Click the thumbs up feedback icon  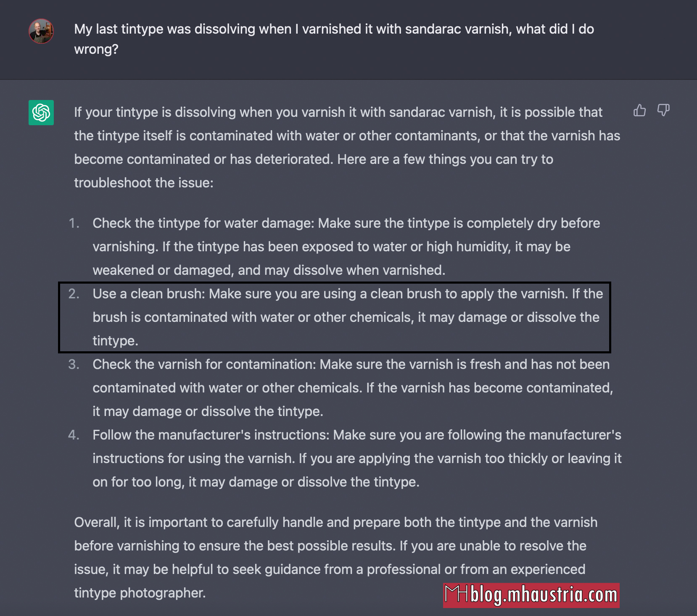639,110
